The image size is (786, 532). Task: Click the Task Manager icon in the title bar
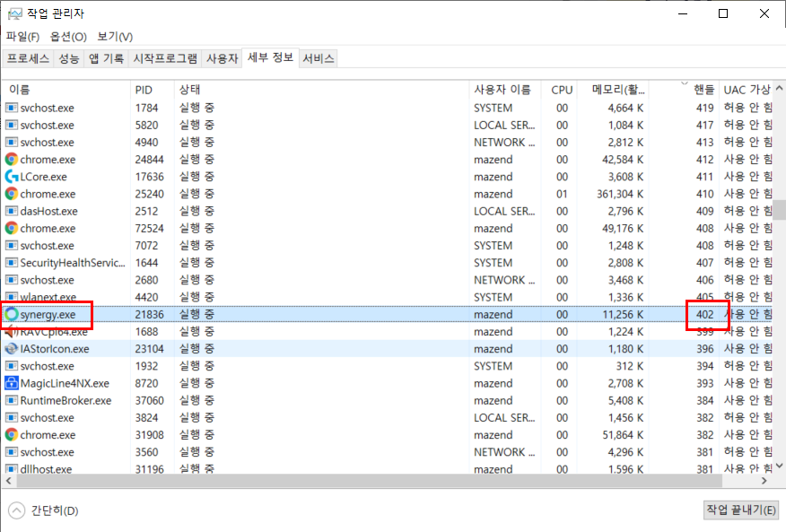point(15,13)
